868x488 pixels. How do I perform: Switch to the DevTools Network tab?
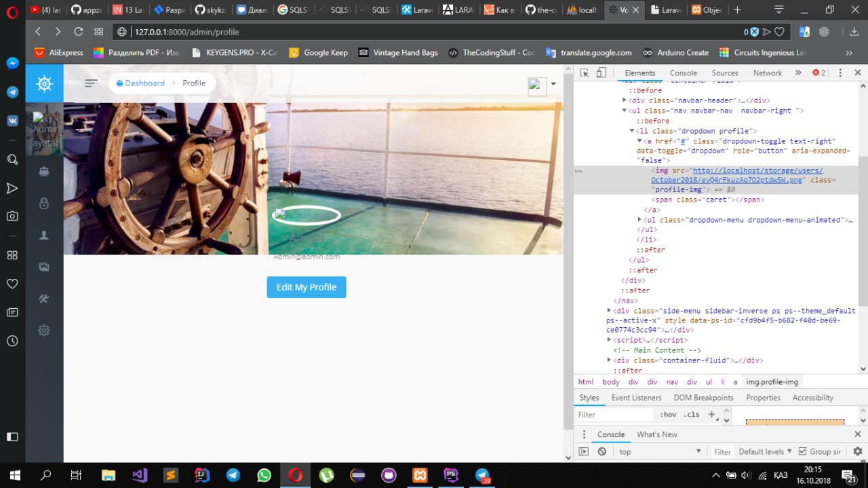(768, 73)
